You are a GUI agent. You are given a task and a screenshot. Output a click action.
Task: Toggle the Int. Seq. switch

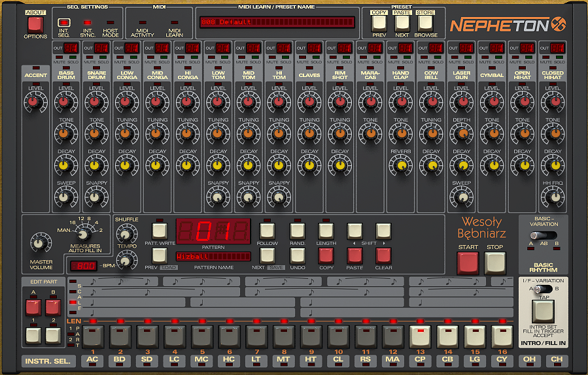pyautogui.click(x=64, y=22)
